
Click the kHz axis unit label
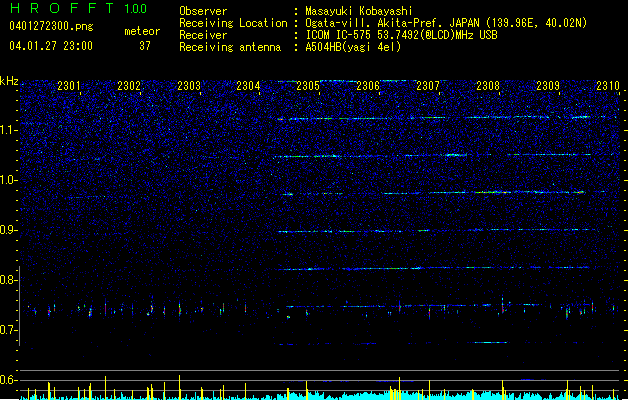pos(9,81)
